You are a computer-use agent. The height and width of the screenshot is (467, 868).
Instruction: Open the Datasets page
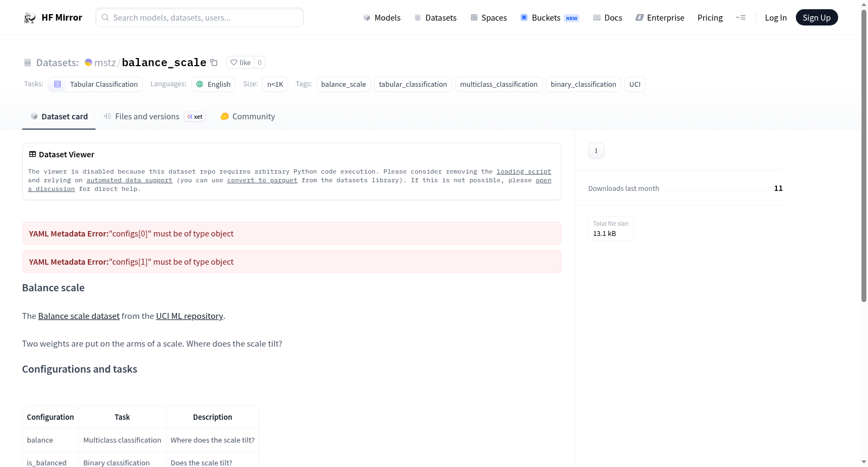(435, 17)
